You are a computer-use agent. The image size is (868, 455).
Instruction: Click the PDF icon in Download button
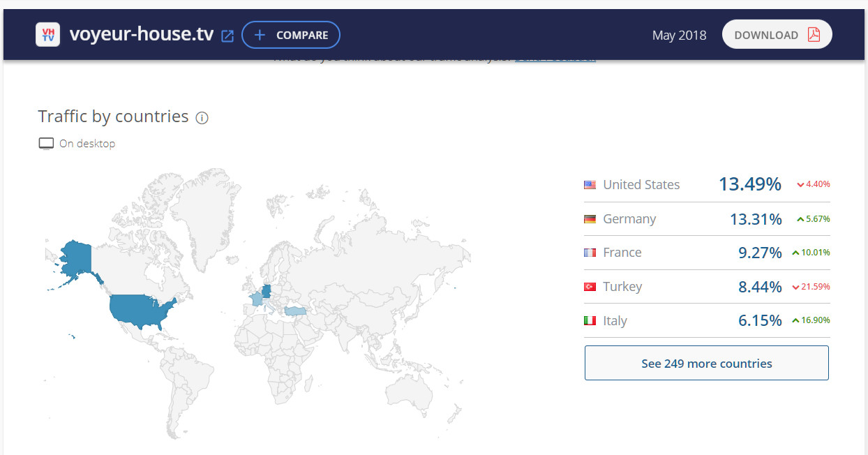tap(814, 34)
